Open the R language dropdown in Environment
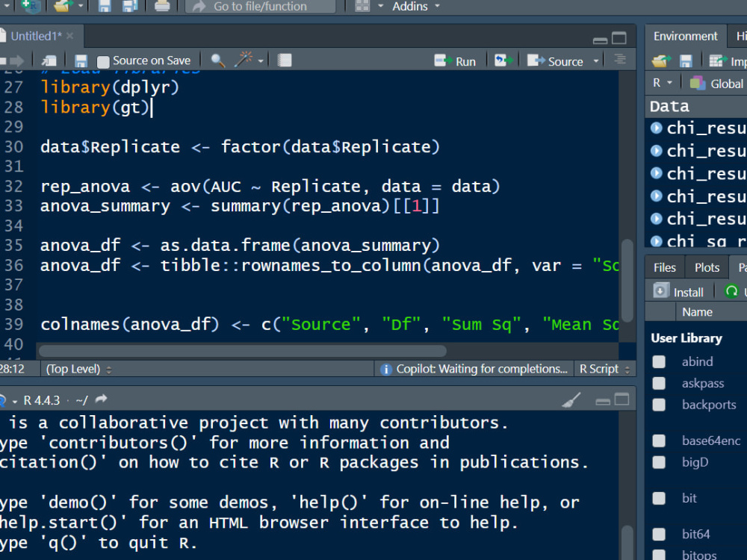Viewport: 747px width, 560px height. [x=662, y=83]
